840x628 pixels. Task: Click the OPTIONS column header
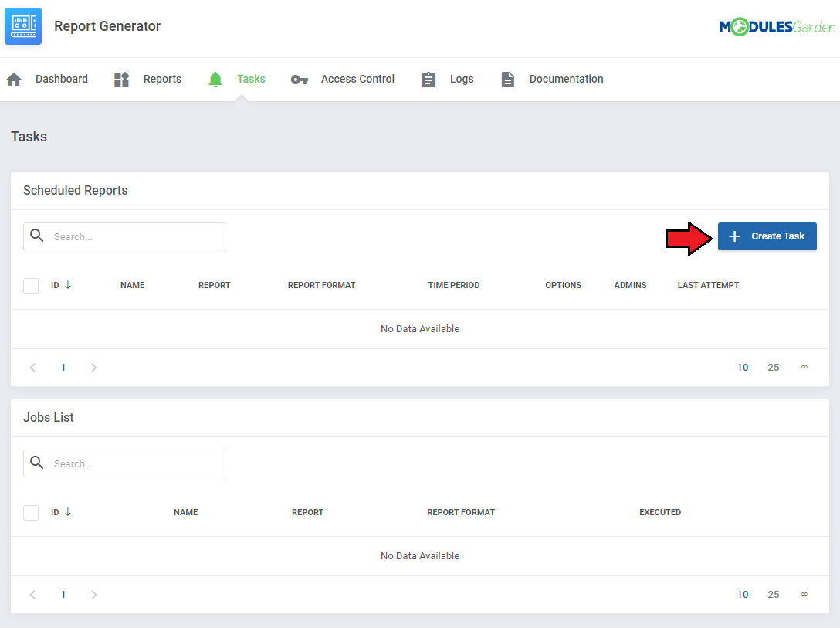pos(563,285)
